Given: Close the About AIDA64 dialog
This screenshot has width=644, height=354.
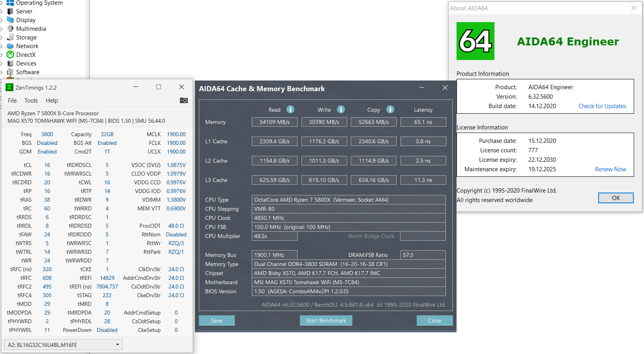Looking at the screenshot, I should coord(634,8).
